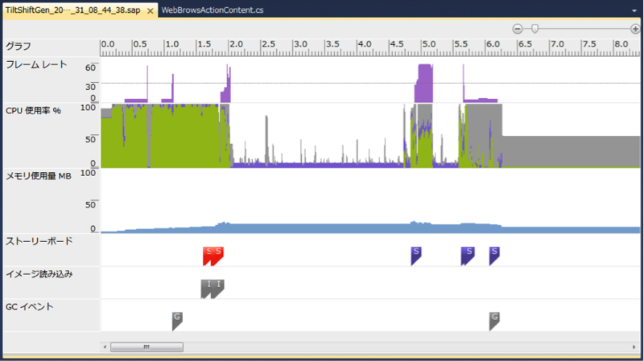Image resolution: width=644 pixels, height=361 pixels.
Task: Click the zoom in plus icon
Action: click(635, 29)
